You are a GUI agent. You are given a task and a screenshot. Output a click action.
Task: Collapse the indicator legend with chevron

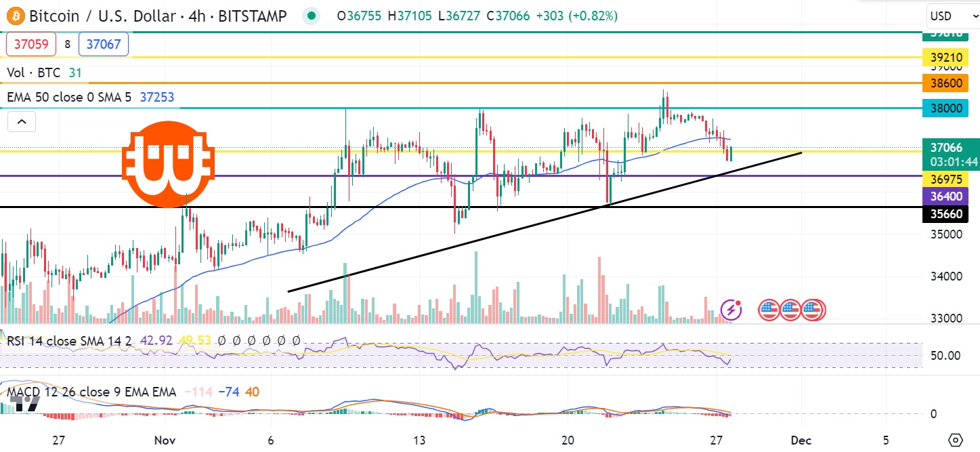point(22,122)
